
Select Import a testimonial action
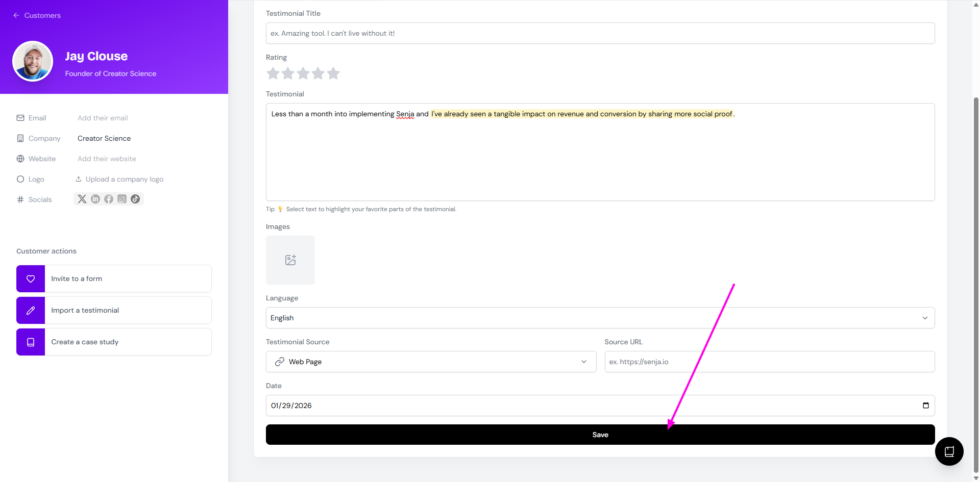pos(114,310)
